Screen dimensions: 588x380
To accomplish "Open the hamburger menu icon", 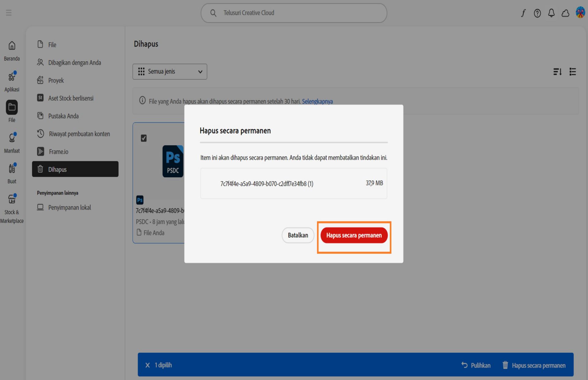I will tap(9, 13).
